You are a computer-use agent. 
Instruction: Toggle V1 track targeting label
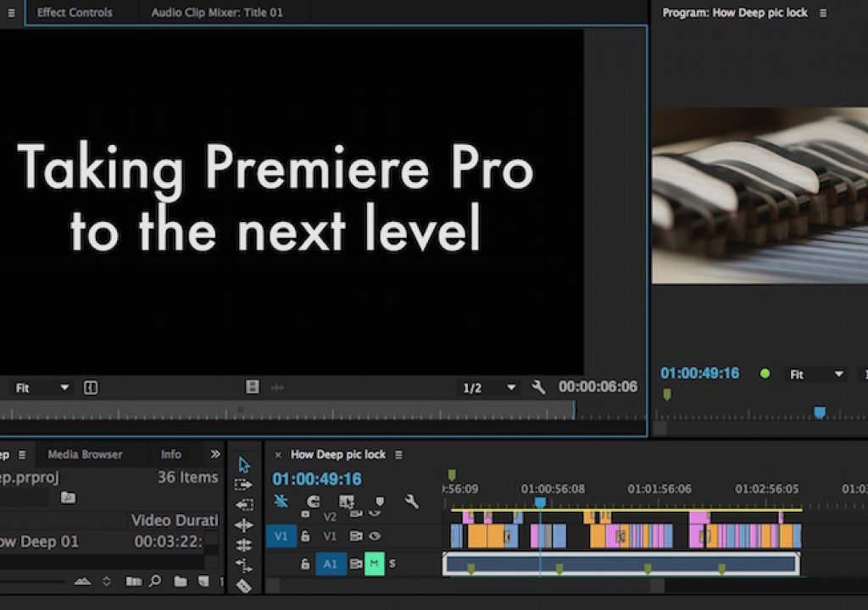point(330,535)
